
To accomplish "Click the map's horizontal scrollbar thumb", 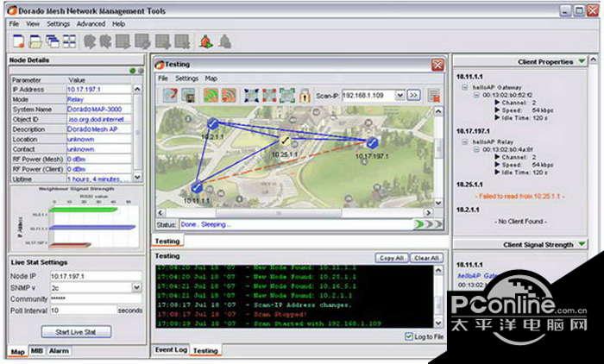I will tap(279, 213).
